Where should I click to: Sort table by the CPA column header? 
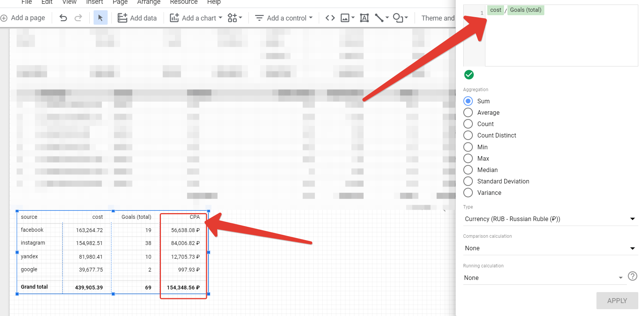tap(195, 217)
